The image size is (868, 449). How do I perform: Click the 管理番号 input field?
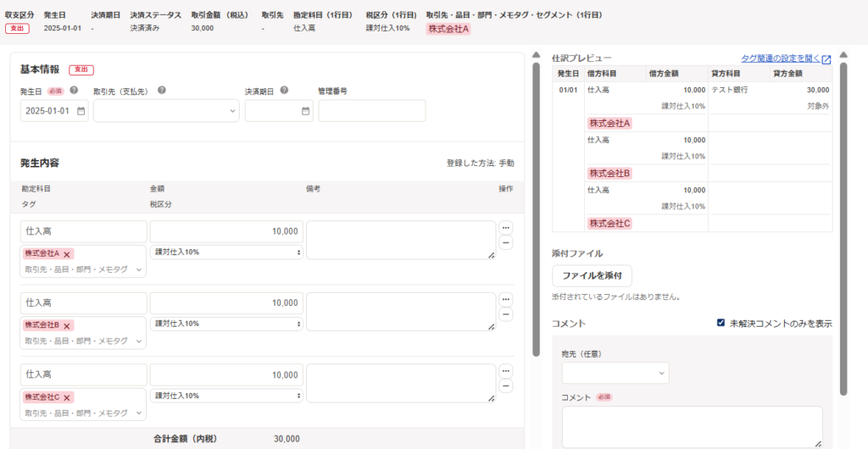[371, 111]
